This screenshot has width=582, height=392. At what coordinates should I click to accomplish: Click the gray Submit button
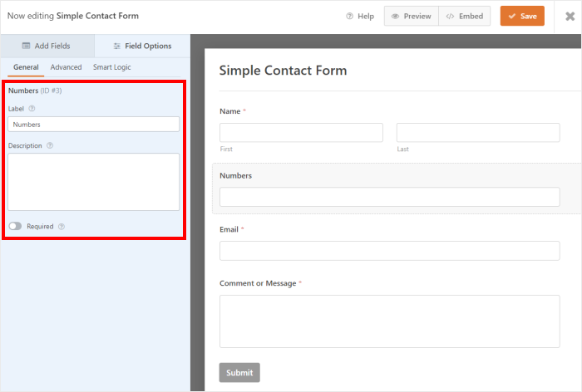239,372
